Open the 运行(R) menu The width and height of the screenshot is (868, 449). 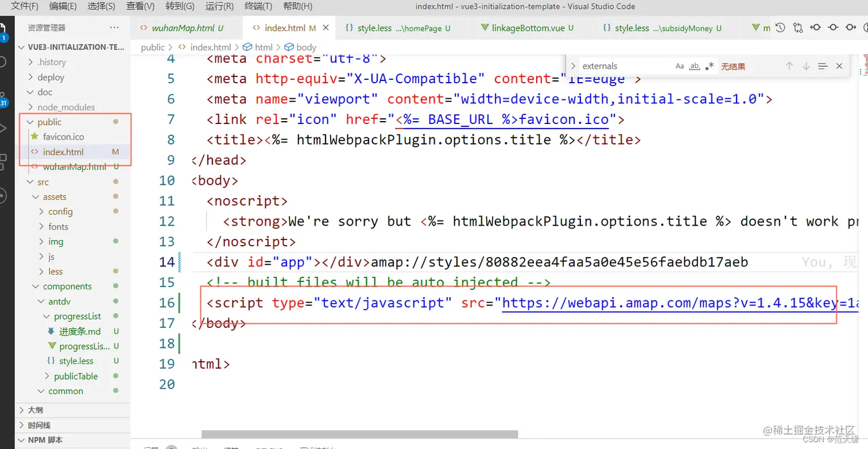[219, 6]
